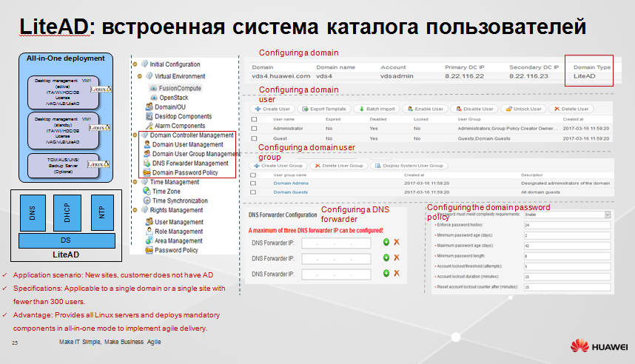Click the Time Synchronization clock icon
635x364 pixels.
147,200
